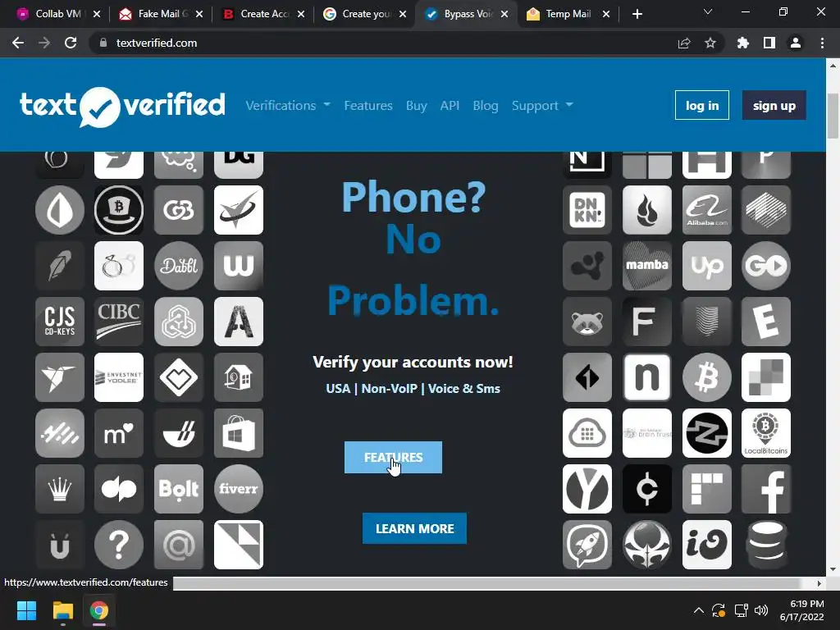Click the question mark service icon
This screenshot has width=840, height=630.
[119, 545]
